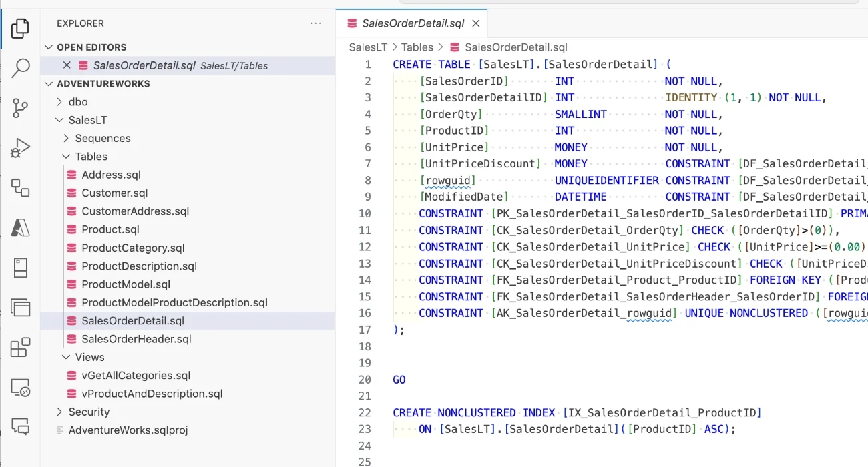
Task: Close SalesOrderDetail.sql in Open Editors list
Action: (x=67, y=65)
